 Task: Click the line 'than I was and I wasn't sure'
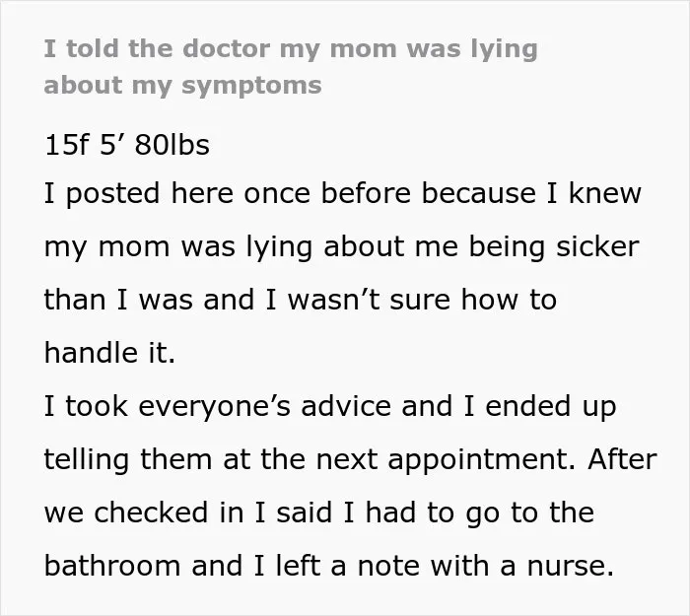tap(247, 300)
